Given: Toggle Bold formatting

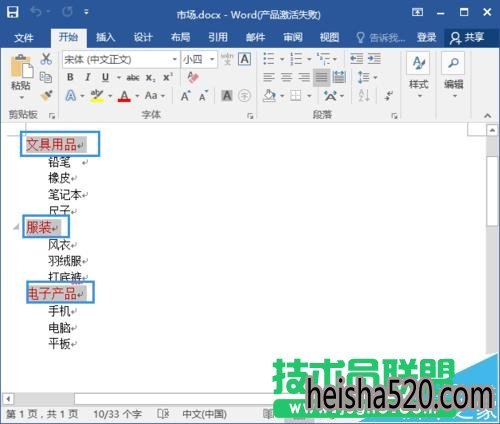Looking at the screenshot, I should (x=70, y=77).
